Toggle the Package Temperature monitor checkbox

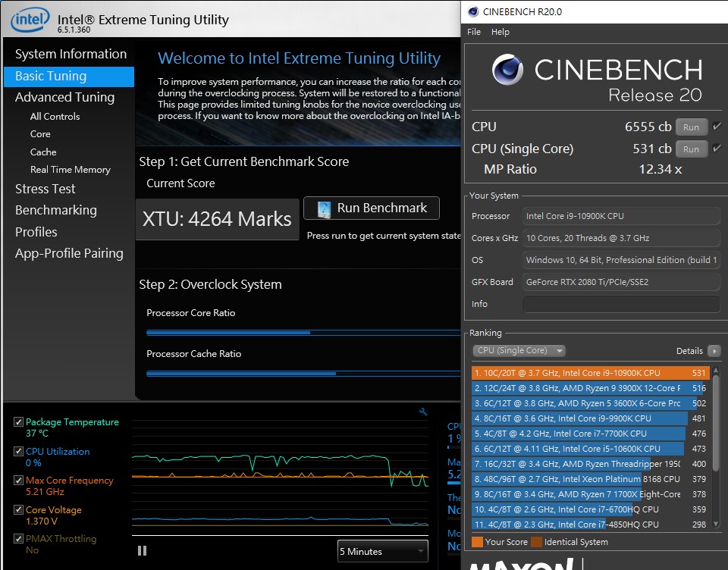18,422
